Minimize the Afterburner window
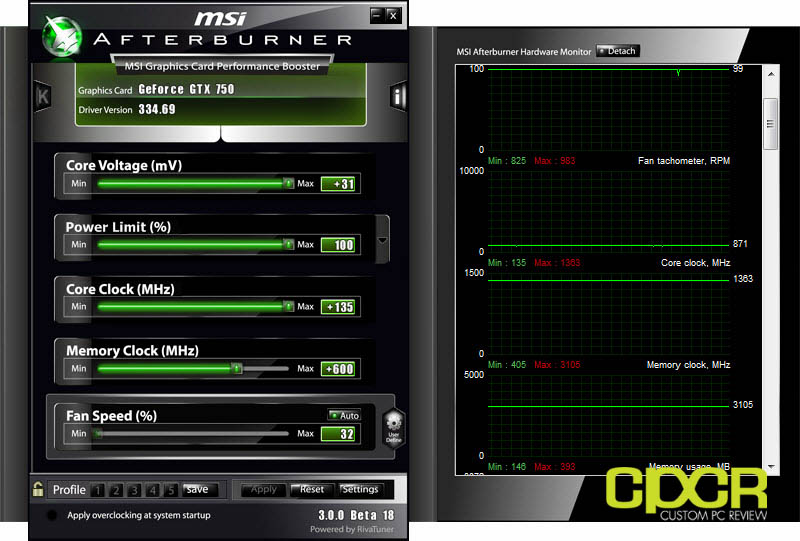Viewport: 800px width, 541px height. click(377, 15)
